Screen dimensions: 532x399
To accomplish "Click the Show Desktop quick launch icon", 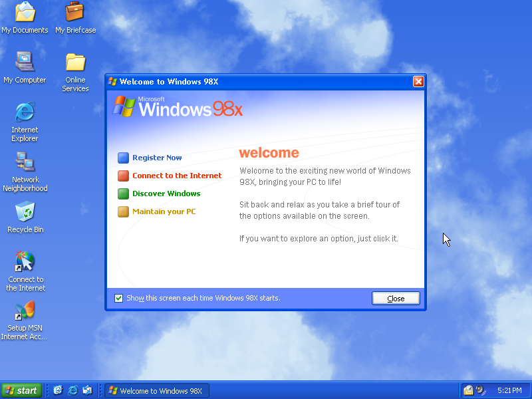I will point(59,390).
